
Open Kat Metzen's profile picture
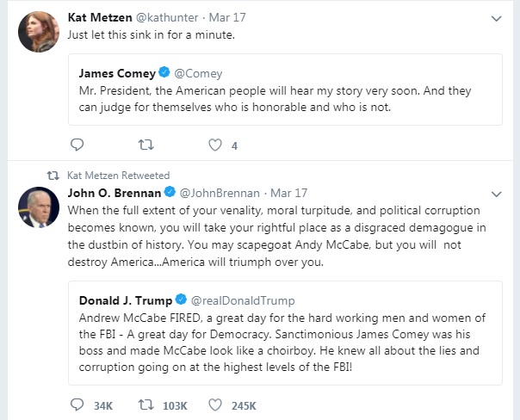point(39,32)
